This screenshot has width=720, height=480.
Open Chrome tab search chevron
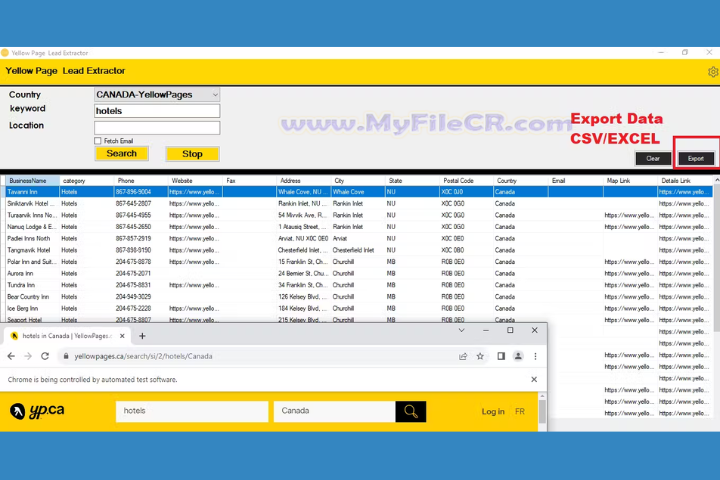click(x=461, y=330)
